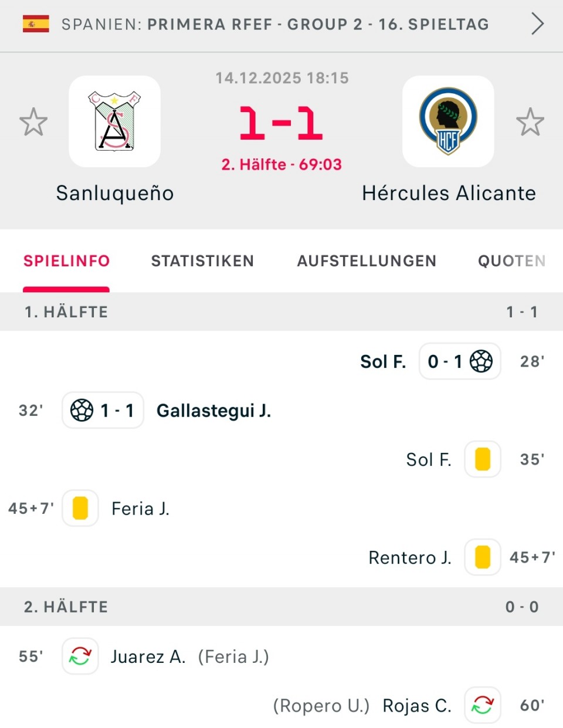
Task: Click Sol F. yellow card icon
Action: coord(483,459)
